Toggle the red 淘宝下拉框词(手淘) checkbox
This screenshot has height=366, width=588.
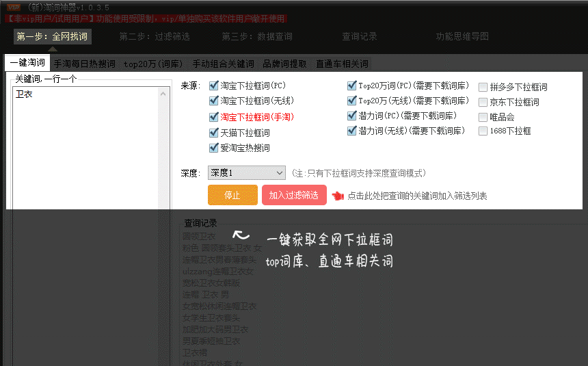pyautogui.click(x=213, y=117)
